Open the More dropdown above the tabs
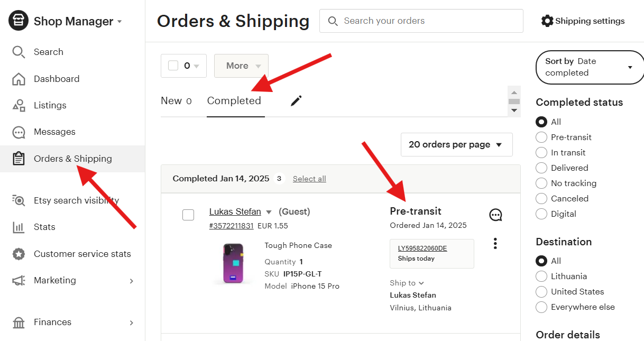Image resolution: width=644 pixels, height=341 pixels. tap(241, 66)
